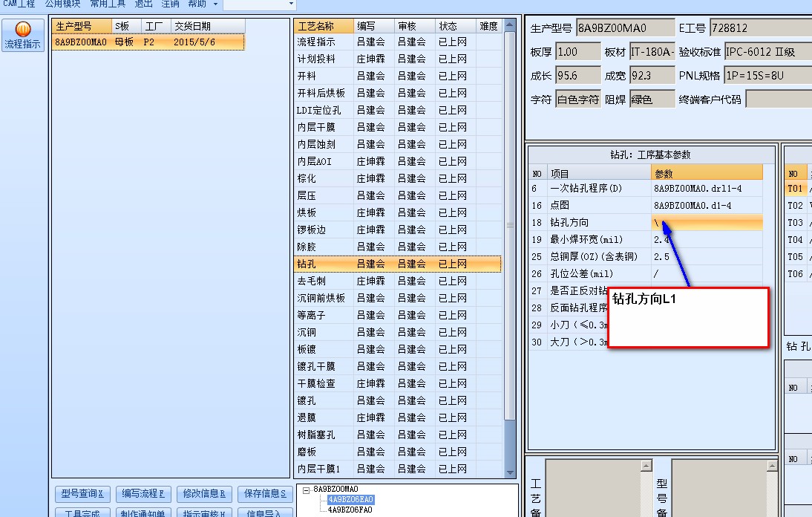Click the 一次钻孔程序(D) parameter value cell

[707, 189]
